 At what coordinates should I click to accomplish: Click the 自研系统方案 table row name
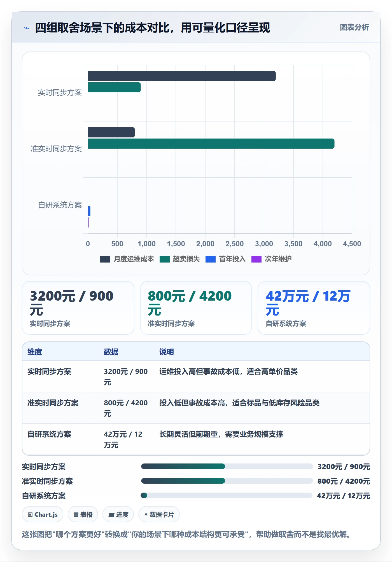coord(49,434)
